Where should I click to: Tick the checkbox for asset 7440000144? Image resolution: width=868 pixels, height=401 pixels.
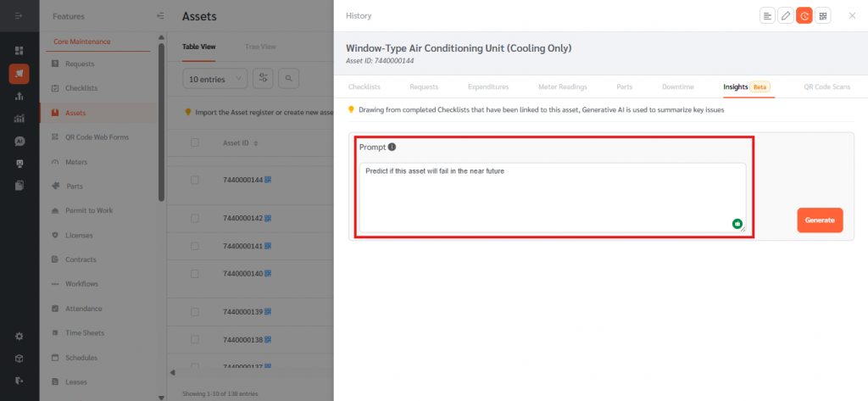(195, 180)
